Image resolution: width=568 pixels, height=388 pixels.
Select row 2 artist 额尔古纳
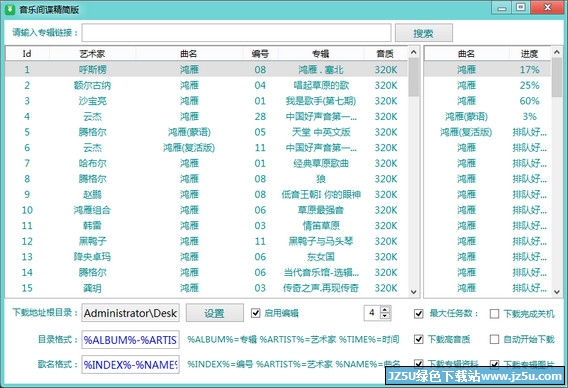92,85
